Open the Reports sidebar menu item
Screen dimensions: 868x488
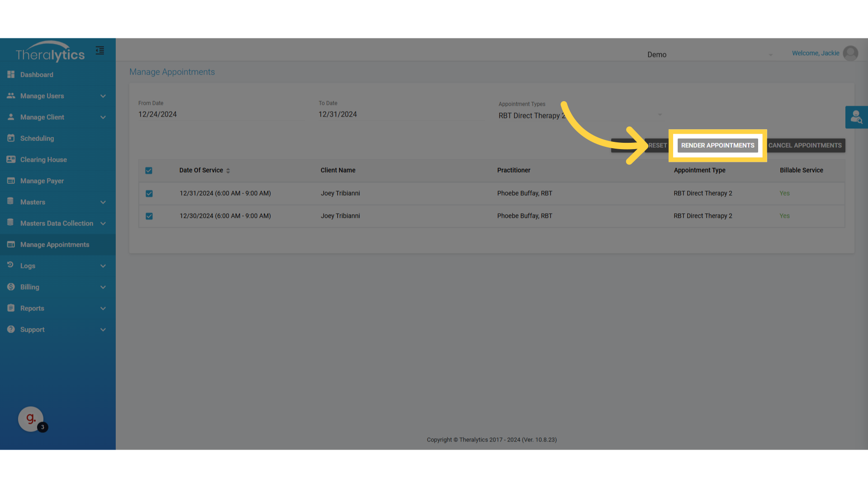[32, 308]
